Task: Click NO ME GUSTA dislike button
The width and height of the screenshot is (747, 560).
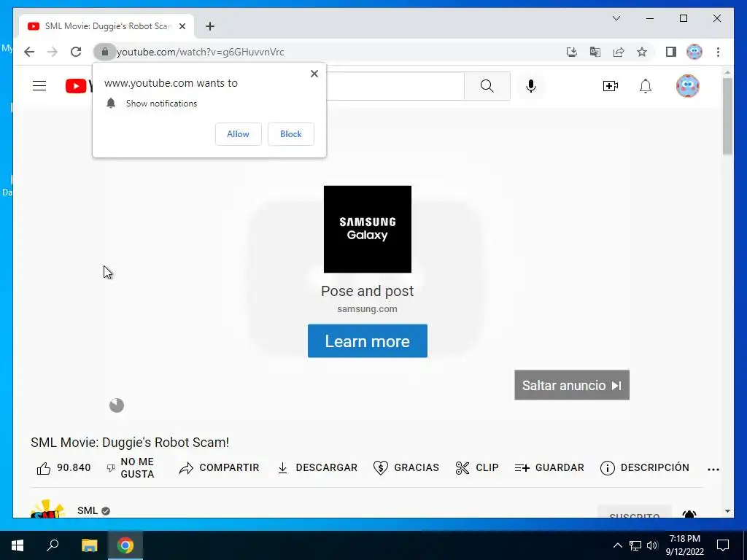Action: [x=131, y=468]
